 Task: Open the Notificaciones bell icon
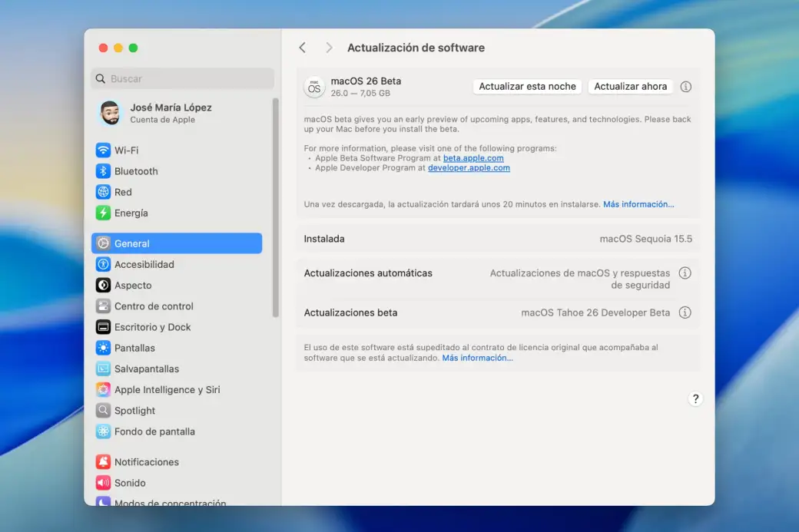(x=103, y=461)
